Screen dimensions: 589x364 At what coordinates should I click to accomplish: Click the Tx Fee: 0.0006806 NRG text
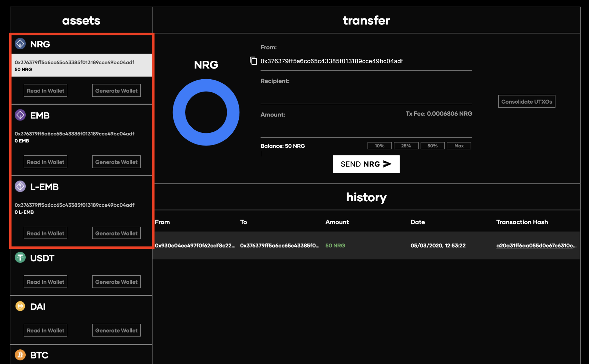tap(439, 114)
